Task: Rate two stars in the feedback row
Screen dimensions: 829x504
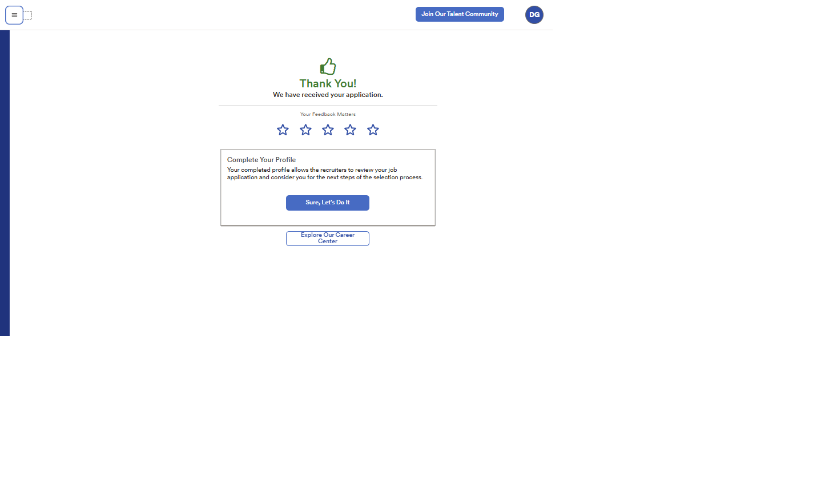Action: tap(305, 130)
